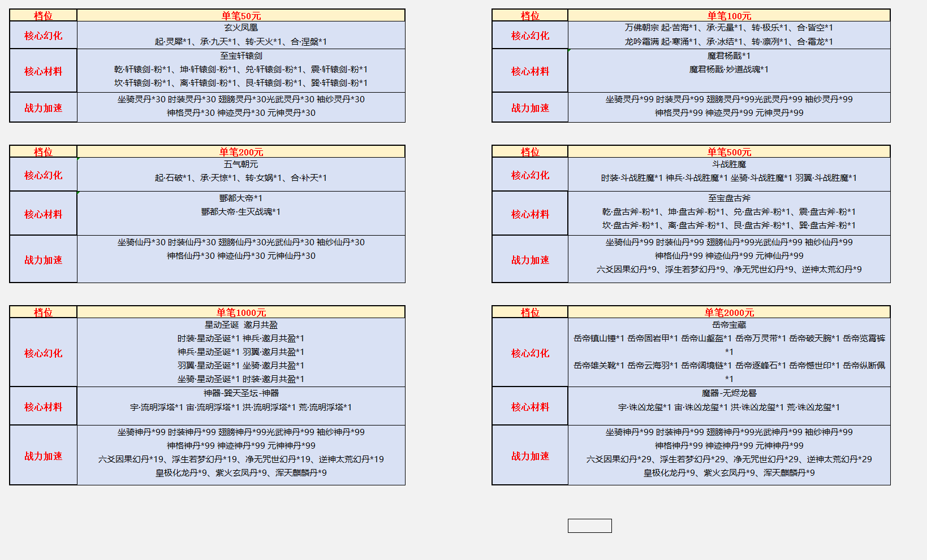
Task: Click the 单笔100元 header cell
Action: [x=728, y=16]
